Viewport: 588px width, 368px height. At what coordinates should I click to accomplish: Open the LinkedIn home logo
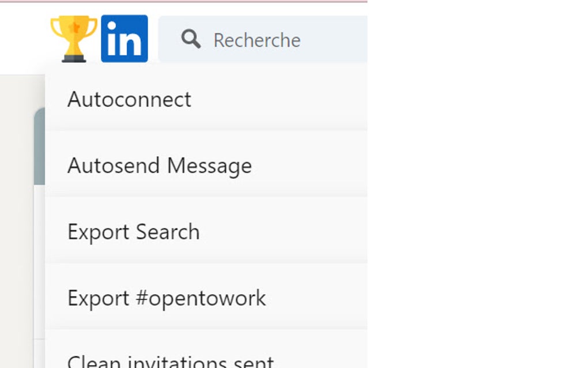125,39
